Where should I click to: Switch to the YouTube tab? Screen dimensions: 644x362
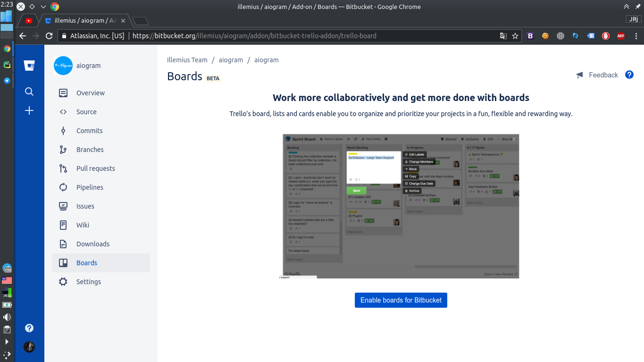coord(29,21)
